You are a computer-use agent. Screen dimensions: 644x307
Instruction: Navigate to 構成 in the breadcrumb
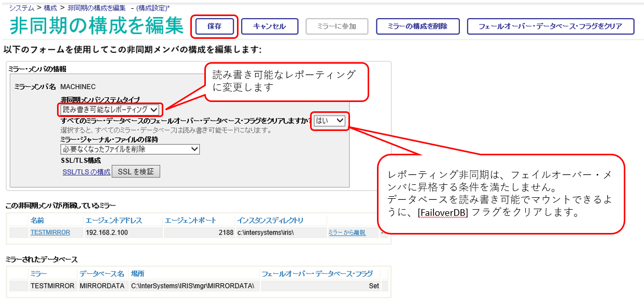[50, 8]
